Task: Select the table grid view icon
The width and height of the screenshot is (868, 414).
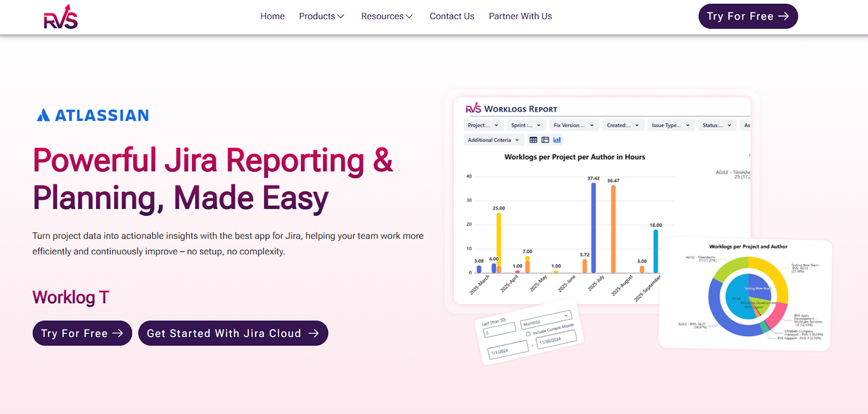Action: 533,140
